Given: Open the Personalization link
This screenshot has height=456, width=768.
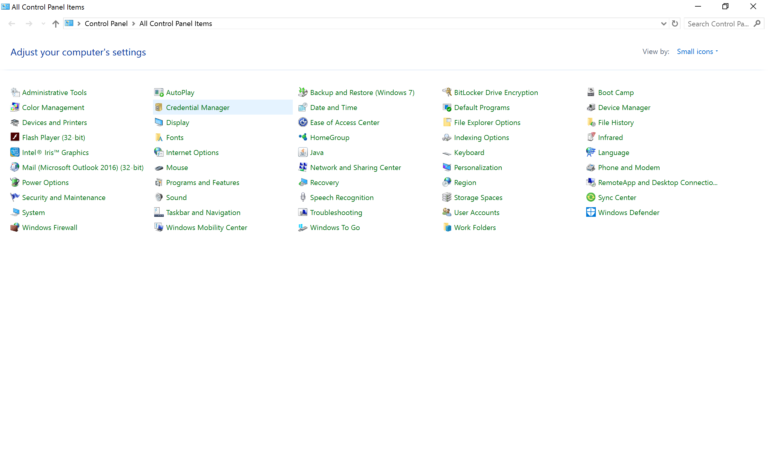Looking at the screenshot, I should click(x=478, y=168).
